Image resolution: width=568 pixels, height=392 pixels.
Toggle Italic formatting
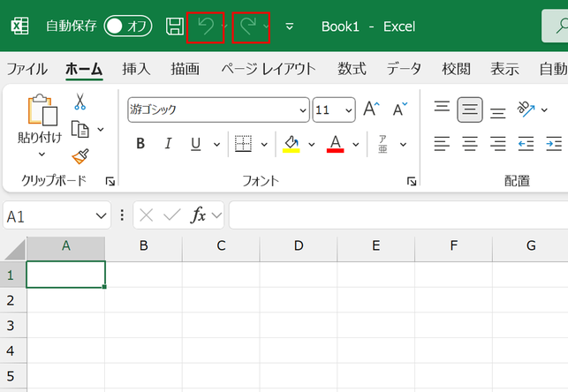tap(168, 144)
